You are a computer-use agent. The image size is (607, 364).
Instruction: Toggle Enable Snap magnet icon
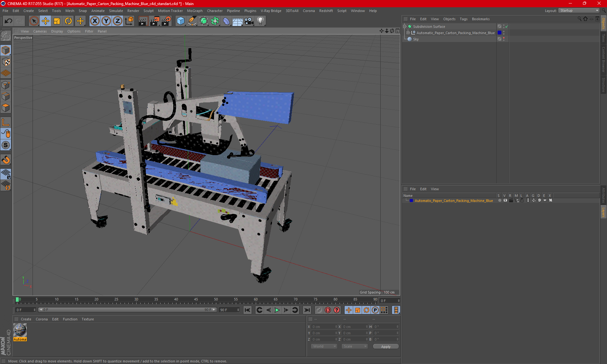point(6,160)
